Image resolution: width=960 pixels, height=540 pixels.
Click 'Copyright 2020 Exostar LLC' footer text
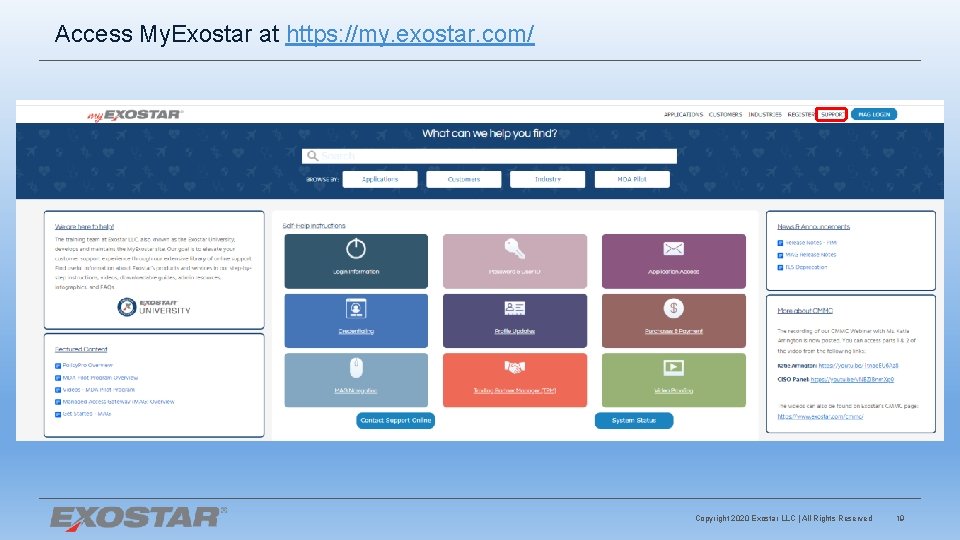(745, 519)
